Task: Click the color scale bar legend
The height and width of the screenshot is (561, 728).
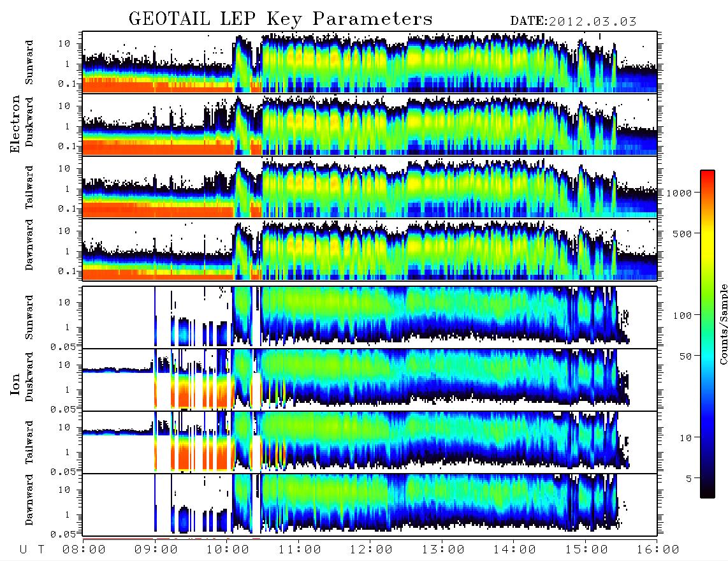Action: 707,334
